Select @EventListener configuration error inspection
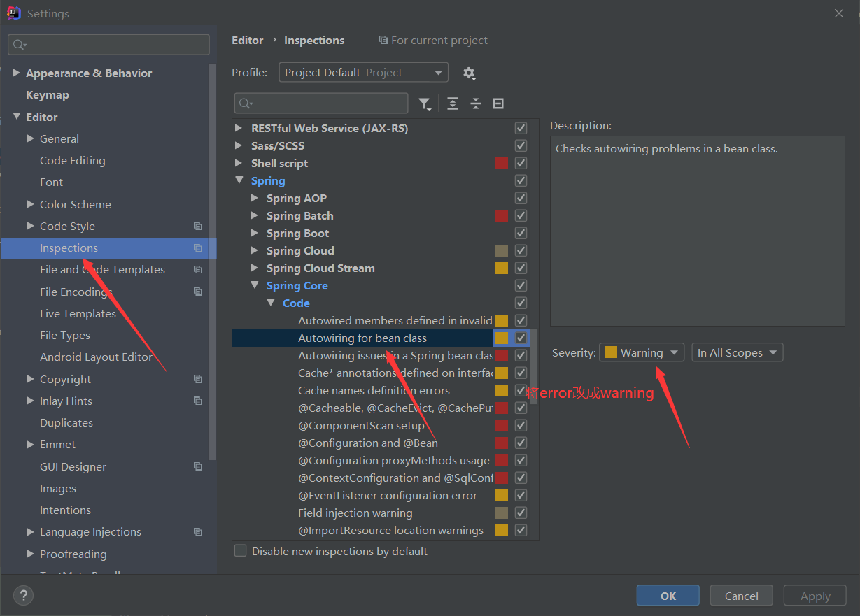 (388, 495)
